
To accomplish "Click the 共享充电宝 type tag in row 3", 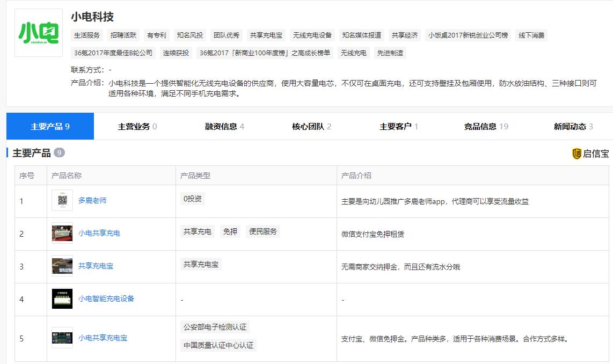I will coord(201,264).
